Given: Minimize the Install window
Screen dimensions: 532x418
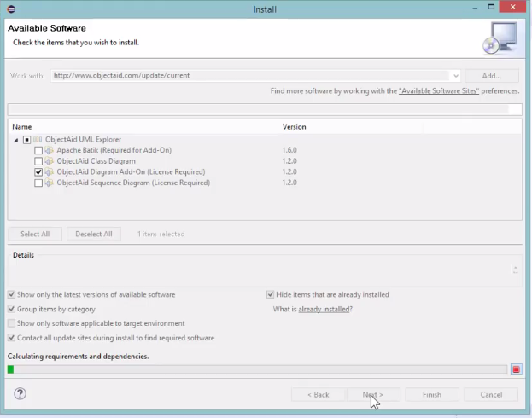Looking at the screenshot, I should tap(475, 8).
